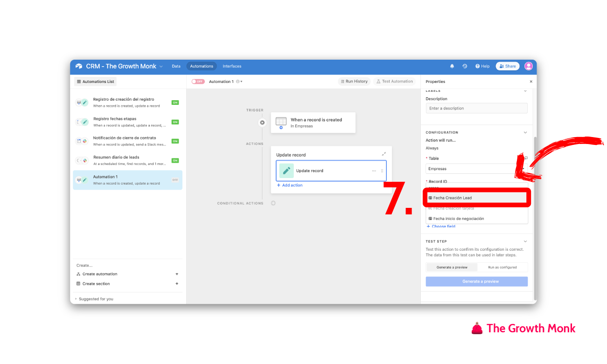
Task: Click the pencil icon of Automation 1 list row
Action: click(x=84, y=180)
